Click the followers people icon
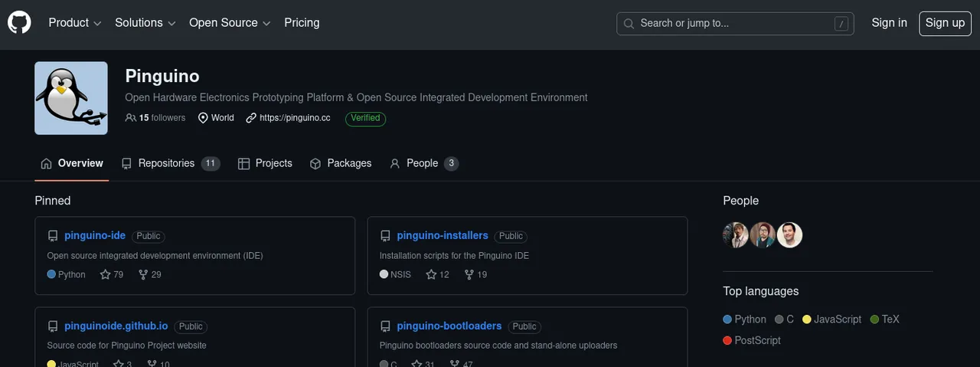Image resolution: width=980 pixels, height=367 pixels. pos(131,118)
